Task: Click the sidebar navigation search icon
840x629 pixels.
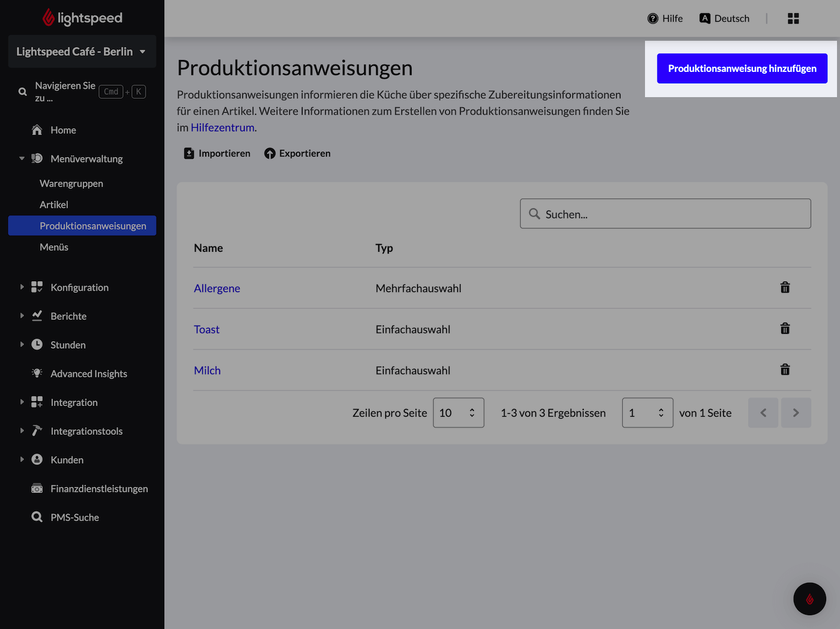Action: pyautogui.click(x=23, y=92)
